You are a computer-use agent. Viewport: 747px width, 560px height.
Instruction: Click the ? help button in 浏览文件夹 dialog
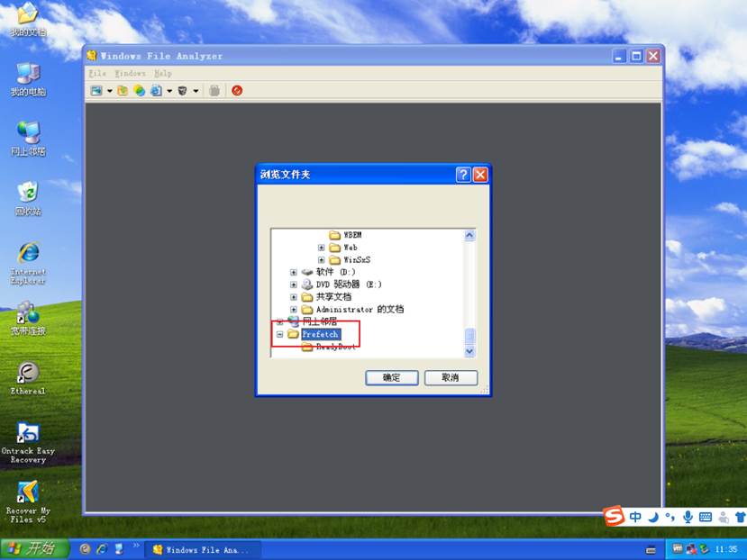click(463, 175)
